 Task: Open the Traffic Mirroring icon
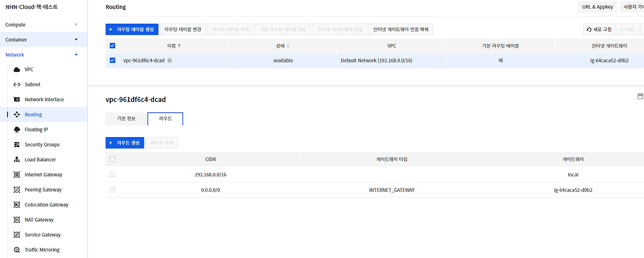pos(17,250)
